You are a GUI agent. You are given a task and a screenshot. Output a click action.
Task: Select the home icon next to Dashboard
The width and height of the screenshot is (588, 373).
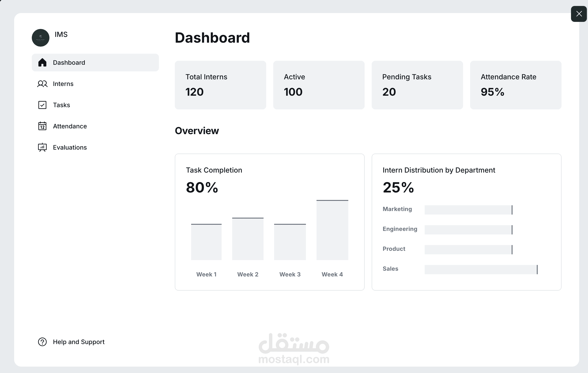[42, 63]
